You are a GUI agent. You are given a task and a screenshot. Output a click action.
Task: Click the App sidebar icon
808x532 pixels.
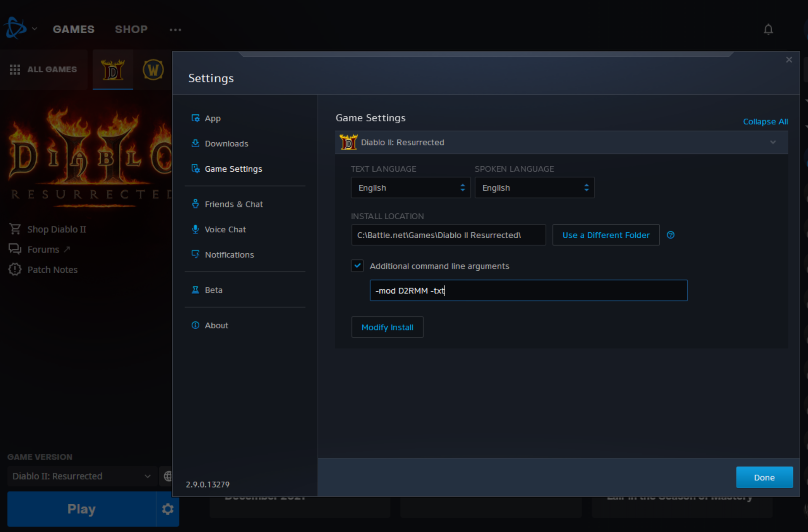pyautogui.click(x=195, y=118)
